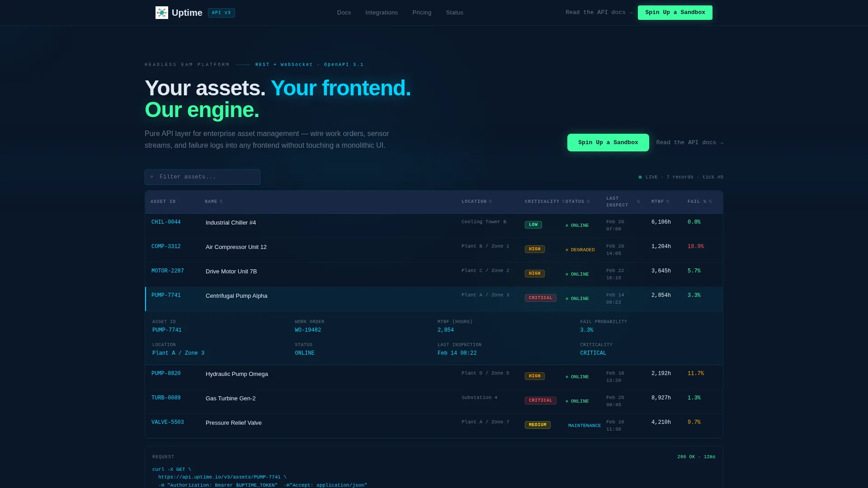The width and height of the screenshot is (868, 488).
Task: Sort by Status column sort icon
Action: point(588,202)
